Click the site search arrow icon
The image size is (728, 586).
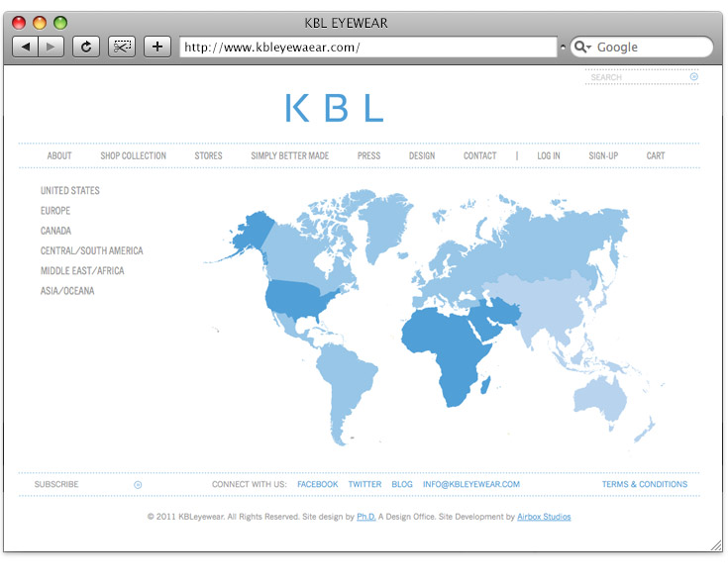click(693, 77)
